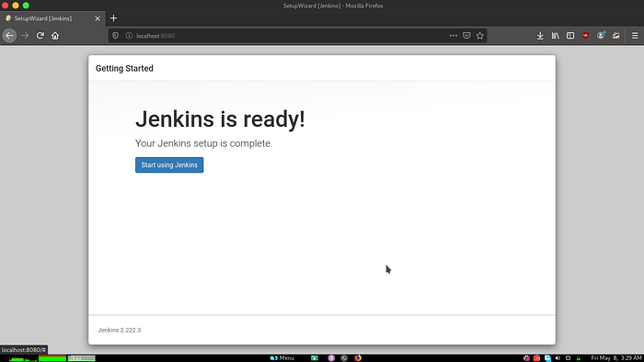Image resolution: width=644 pixels, height=362 pixels.
Task: Bookmark this page with the star
Action: coord(479,36)
